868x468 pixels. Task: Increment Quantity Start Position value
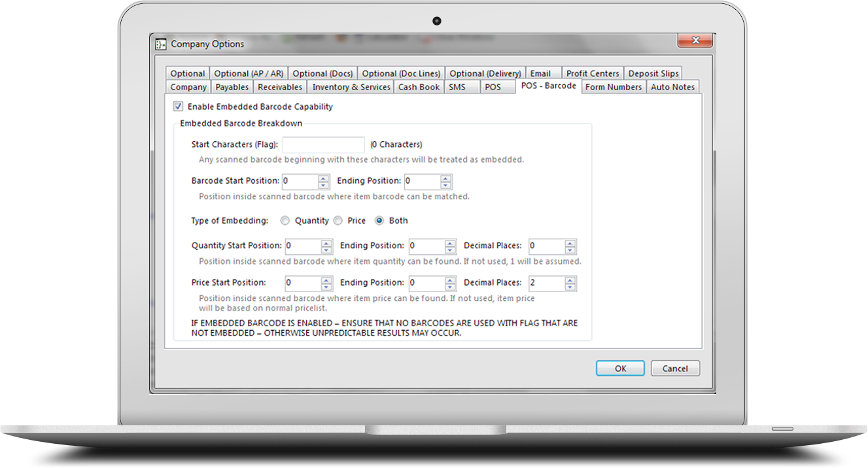[x=327, y=242]
